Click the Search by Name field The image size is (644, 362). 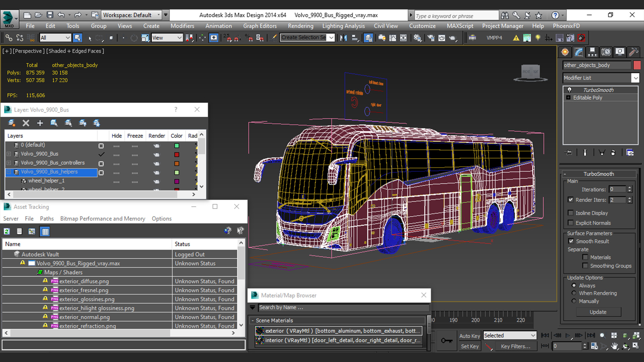tap(343, 307)
